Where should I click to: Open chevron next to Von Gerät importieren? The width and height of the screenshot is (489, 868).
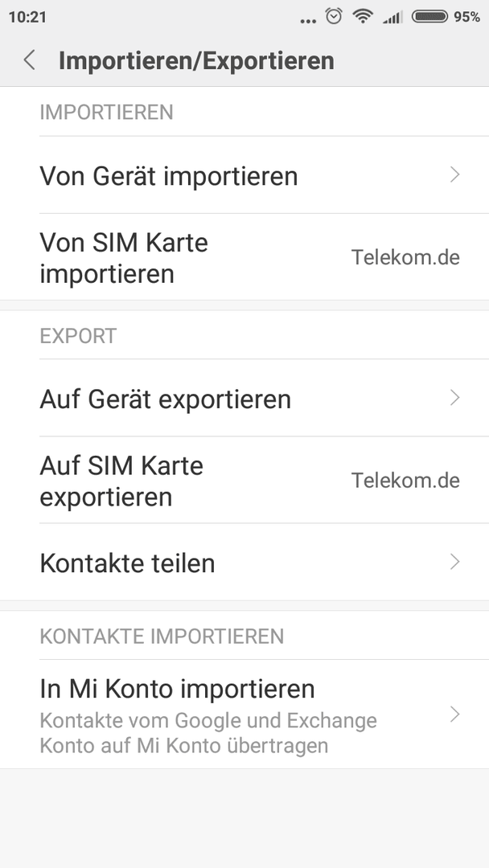click(455, 175)
